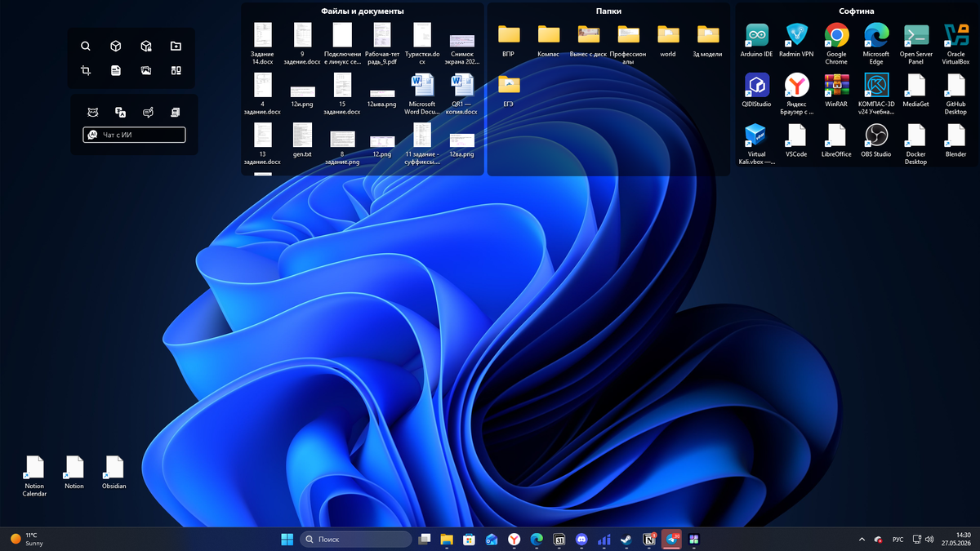980x551 pixels.
Task: Select the '3д модели' folder
Action: pos(708,40)
